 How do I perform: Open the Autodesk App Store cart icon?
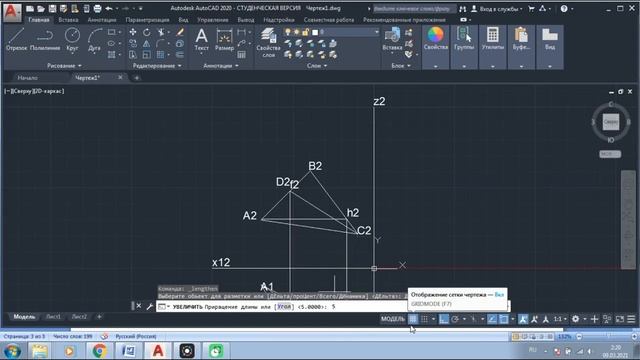click(531, 9)
